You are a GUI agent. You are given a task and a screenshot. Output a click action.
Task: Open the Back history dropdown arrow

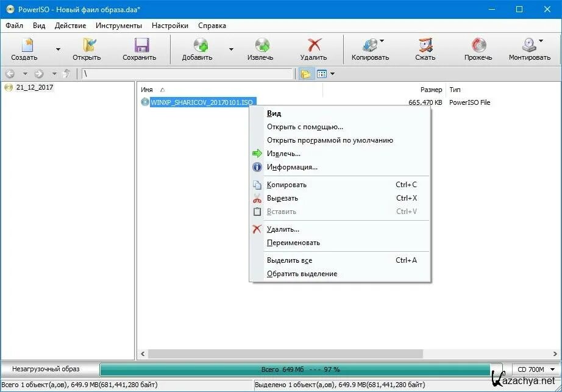click(25, 74)
